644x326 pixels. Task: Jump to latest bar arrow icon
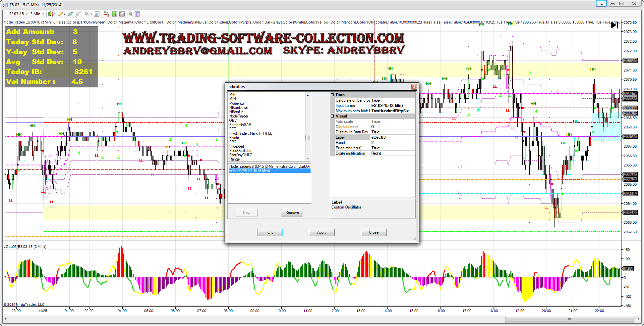[x=615, y=25]
